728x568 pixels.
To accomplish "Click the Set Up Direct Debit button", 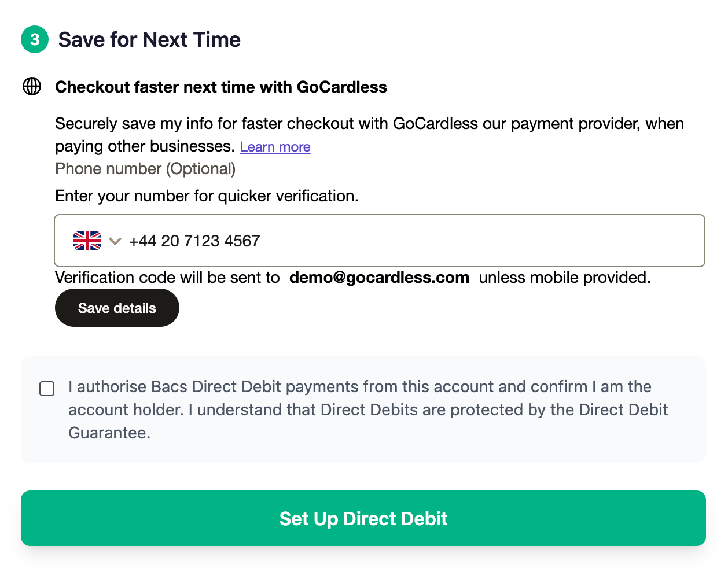I will [363, 518].
